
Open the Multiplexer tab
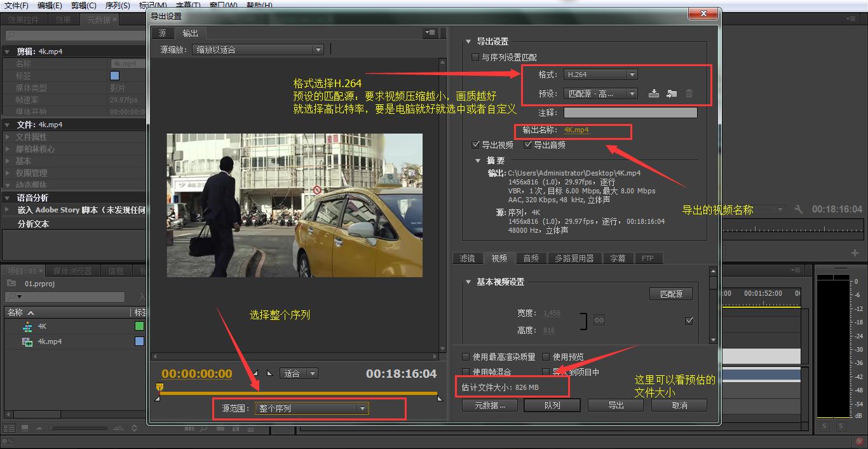tap(574, 258)
